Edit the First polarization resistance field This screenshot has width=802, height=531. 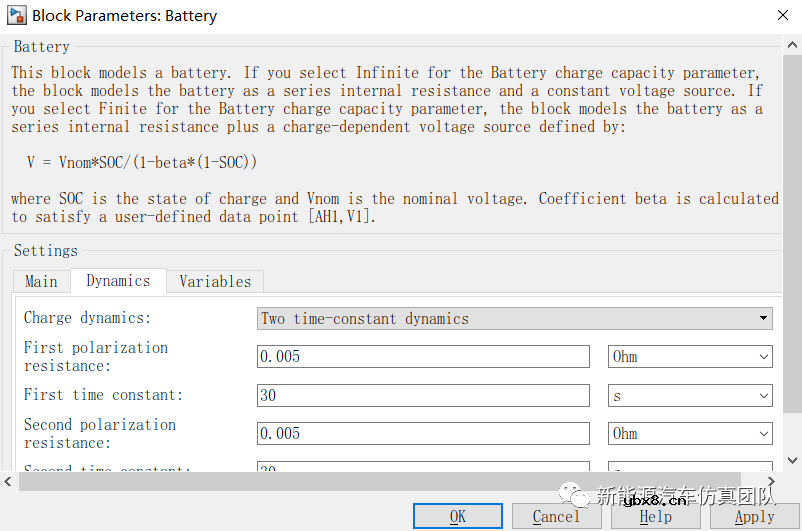(423, 357)
